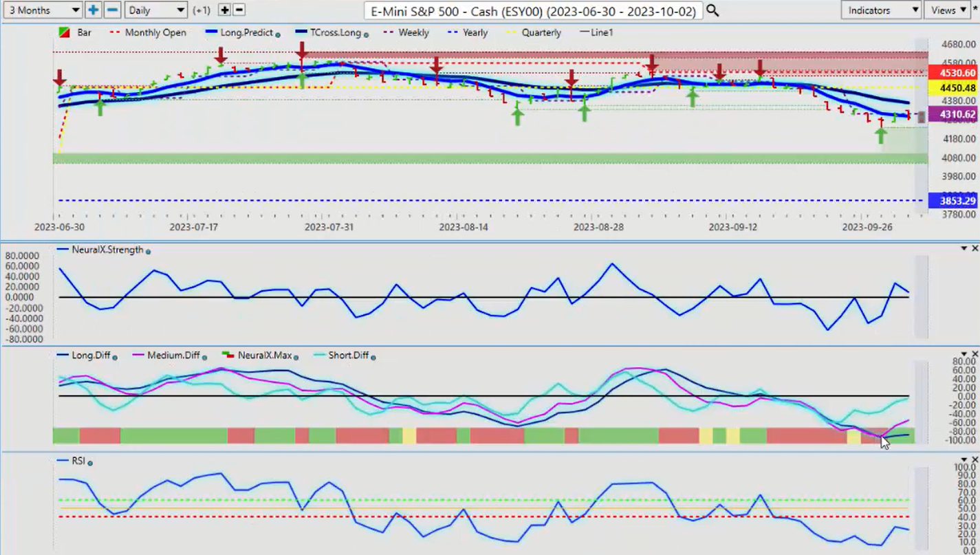Select the Short.Diff legend label

pyautogui.click(x=349, y=356)
